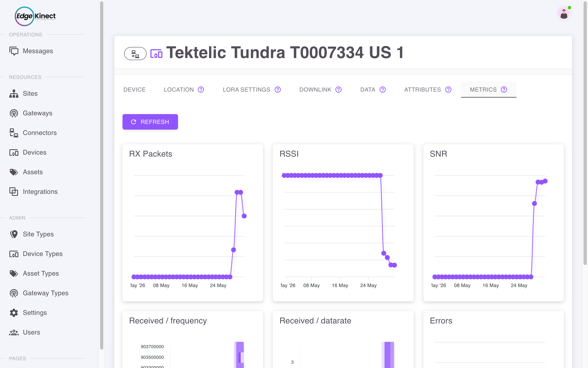
Task: Open Connectors in the sidebar
Action: [40, 133]
